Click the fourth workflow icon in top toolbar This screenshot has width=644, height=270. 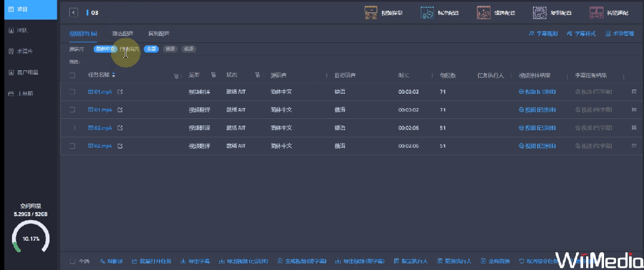[549, 12]
